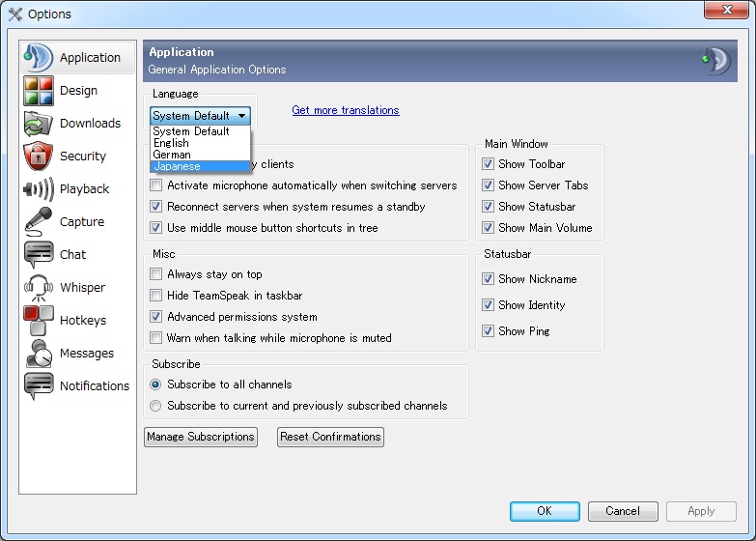Open the Design settings icon
This screenshot has width=756, height=541.
point(39,91)
